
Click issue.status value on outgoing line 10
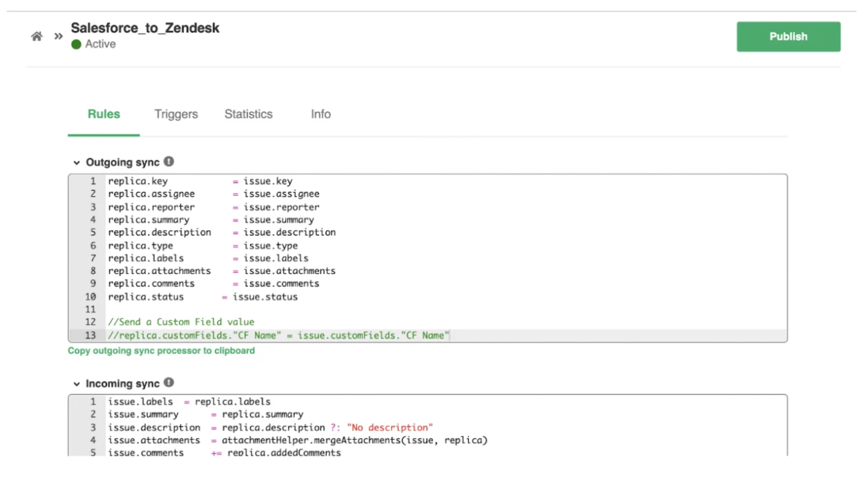265,297
